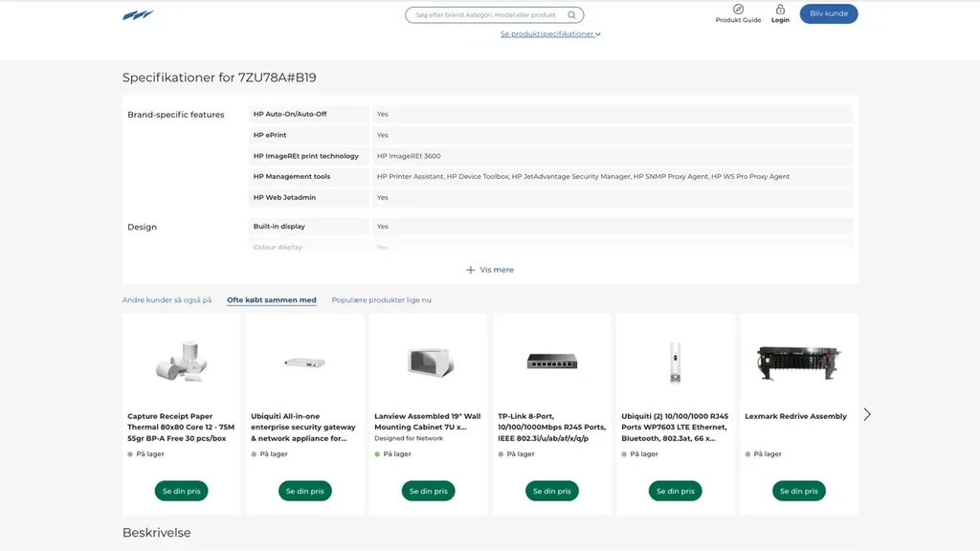The image size is (980, 551).
Task: Click the HP Management tools row label
Action: click(x=292, y=177)
